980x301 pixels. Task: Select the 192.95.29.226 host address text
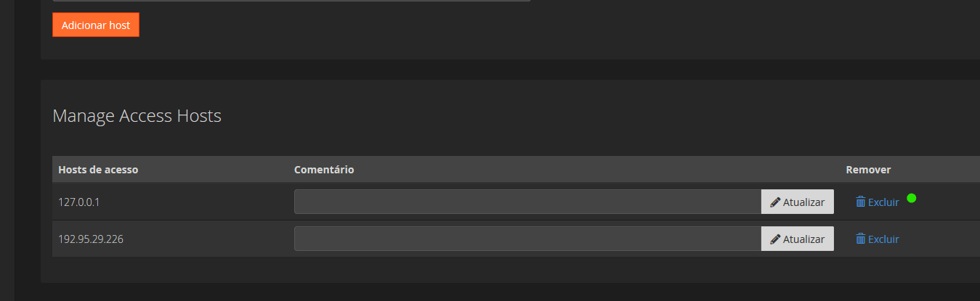pyautogui.click(x=91, y=239)
